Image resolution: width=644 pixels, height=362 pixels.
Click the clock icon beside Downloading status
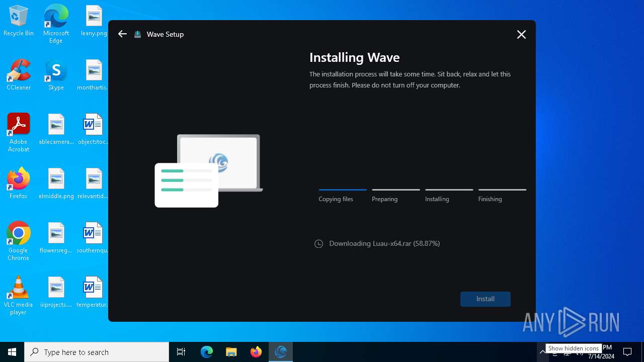coord(318,244)
